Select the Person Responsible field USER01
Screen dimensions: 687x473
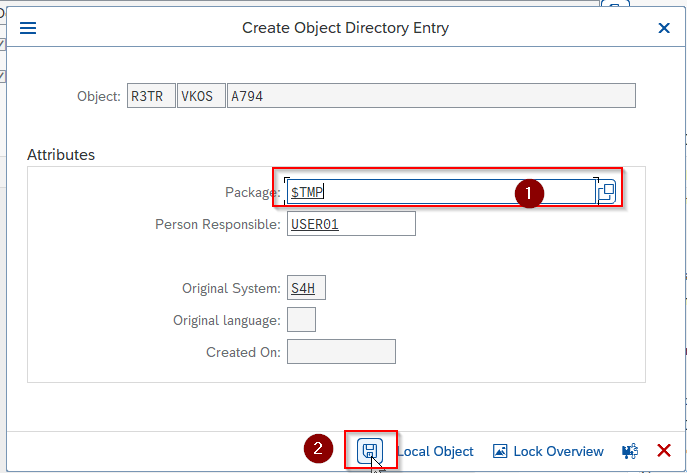351,224
